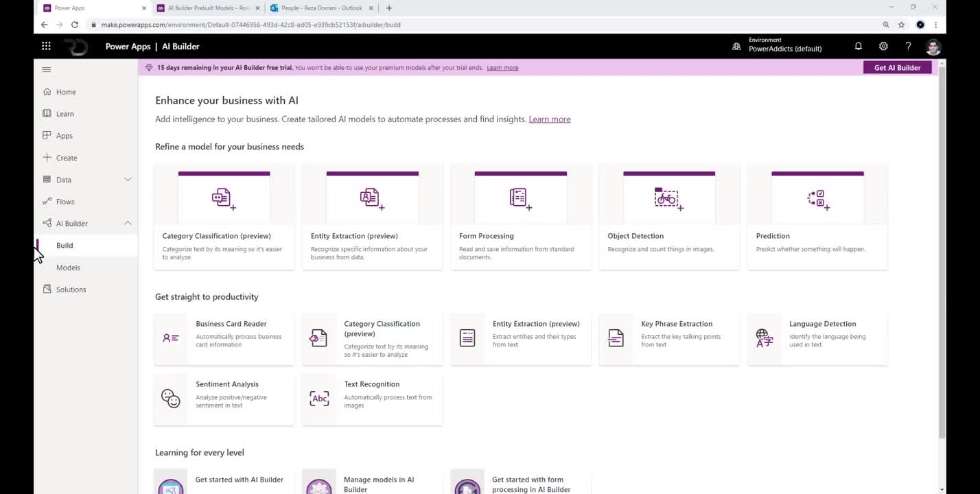Click the Power Apps header title
The image size is (980, 494).
pyautogui.click(x=128, y=47)
